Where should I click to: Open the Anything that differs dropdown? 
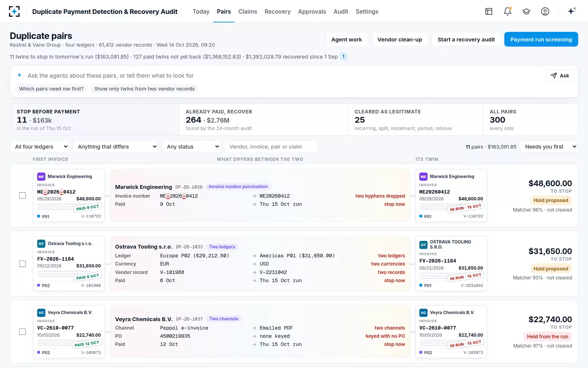coord(116,146)
